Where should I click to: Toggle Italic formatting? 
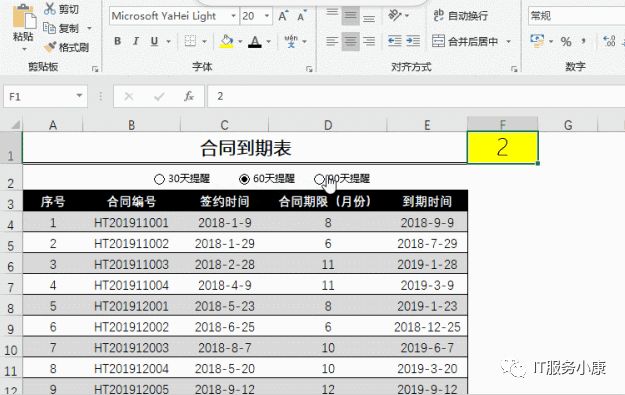tap(136, 41)
